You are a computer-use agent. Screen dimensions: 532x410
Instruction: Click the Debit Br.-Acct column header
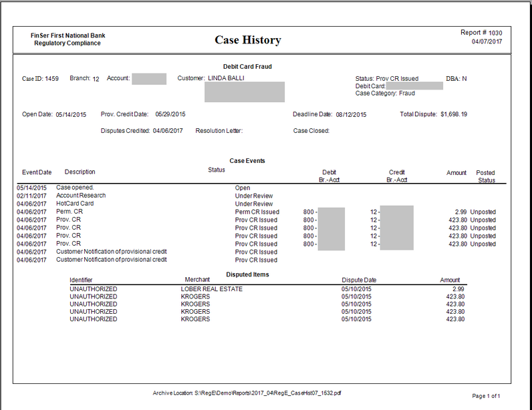click(x=329, y=176)
